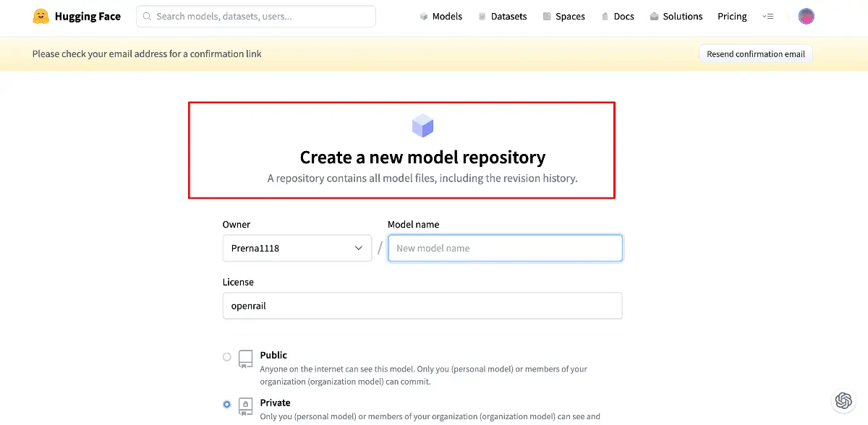Click the Hugging Face emoji logo
Image resolution: width=868 pixels, height=425 pixels.
41,16
